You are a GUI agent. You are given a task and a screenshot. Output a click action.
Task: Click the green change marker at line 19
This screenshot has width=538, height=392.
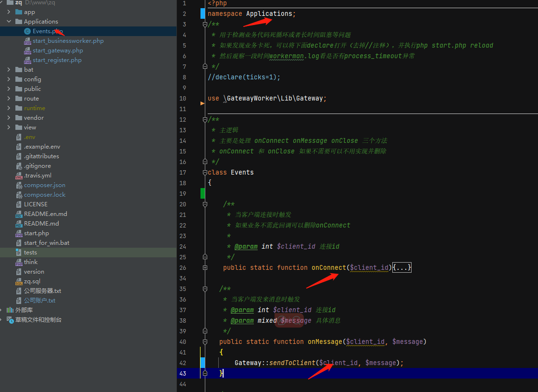(203, 194)
